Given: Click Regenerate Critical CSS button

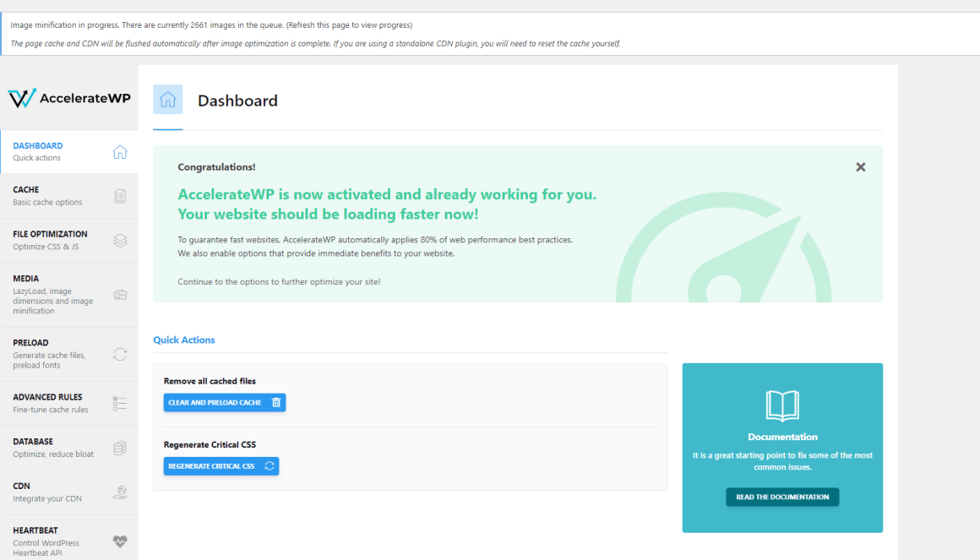Looking at the screenshot, I should [x=221, y=466].
